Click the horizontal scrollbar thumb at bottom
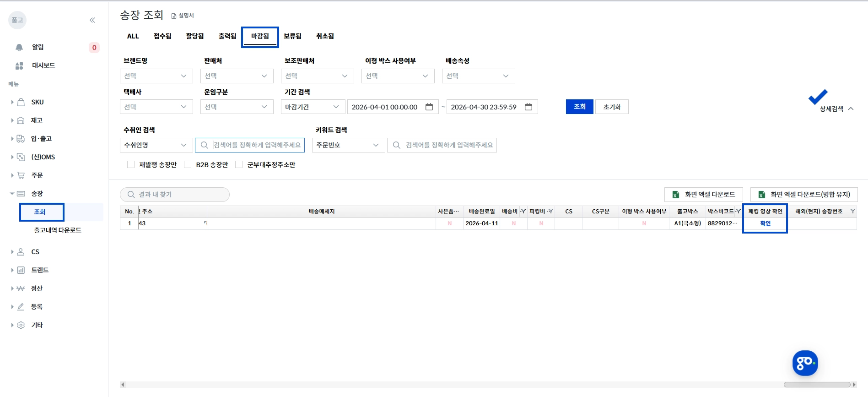This screenshot has height=397, width=868. tap(817, 385)
